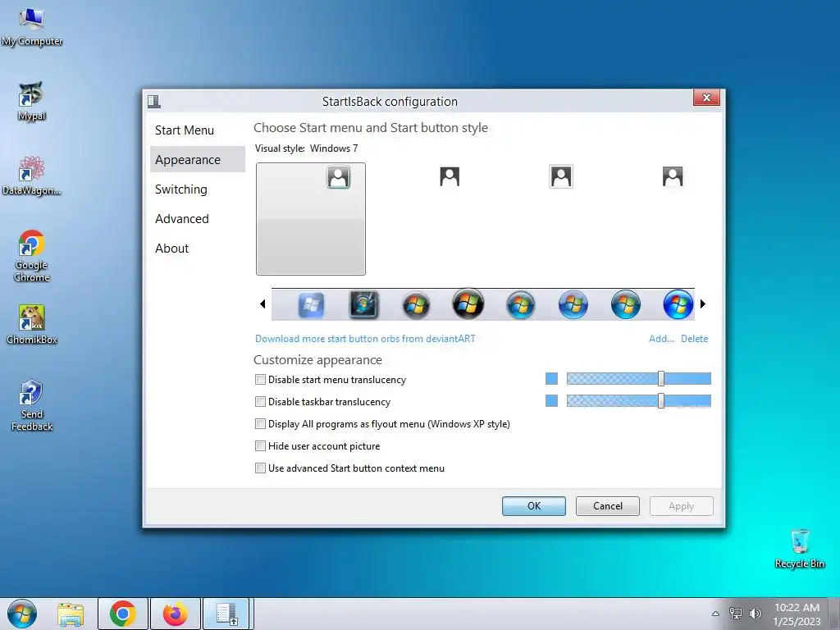The height and width of the screenshot is (630, 840).
Task: Enable Disable start menu translucency checkbox
Action: (x=260, y=380)
